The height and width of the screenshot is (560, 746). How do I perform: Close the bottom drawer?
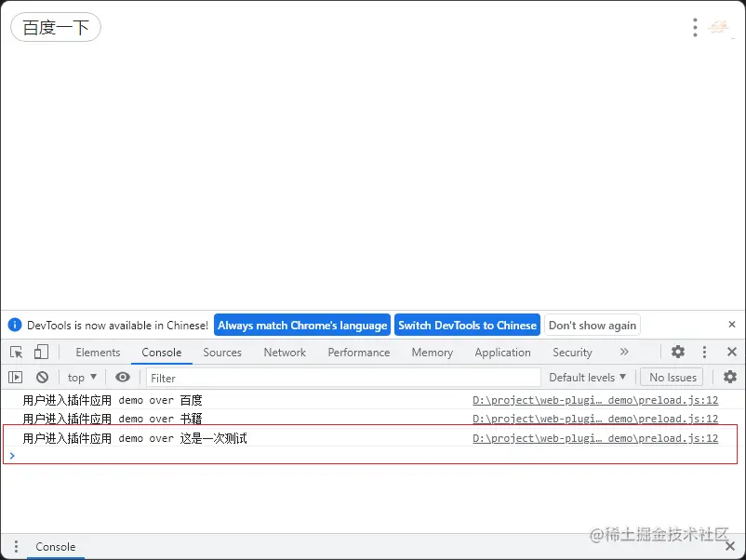click(730, 546)
